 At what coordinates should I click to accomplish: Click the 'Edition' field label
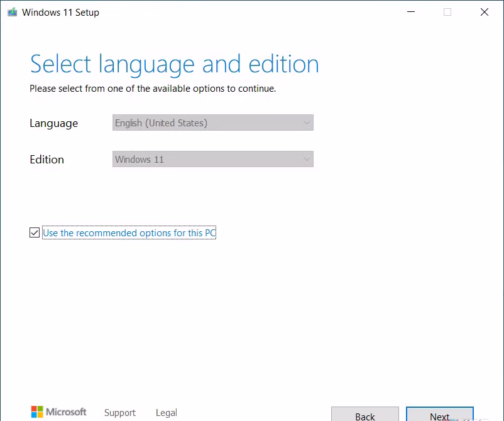(x=47, y=160)
